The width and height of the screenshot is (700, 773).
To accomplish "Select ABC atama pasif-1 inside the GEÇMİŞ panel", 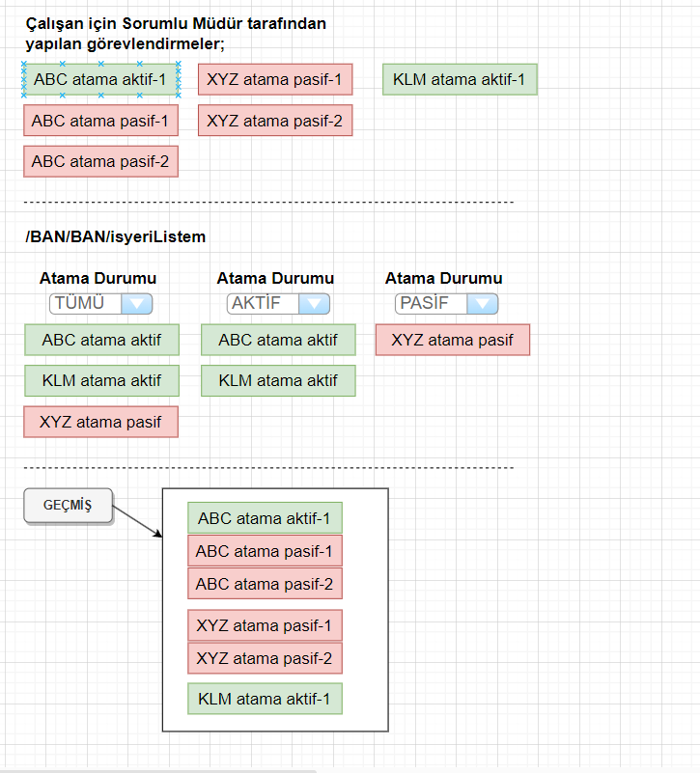I will click(265, 552).
